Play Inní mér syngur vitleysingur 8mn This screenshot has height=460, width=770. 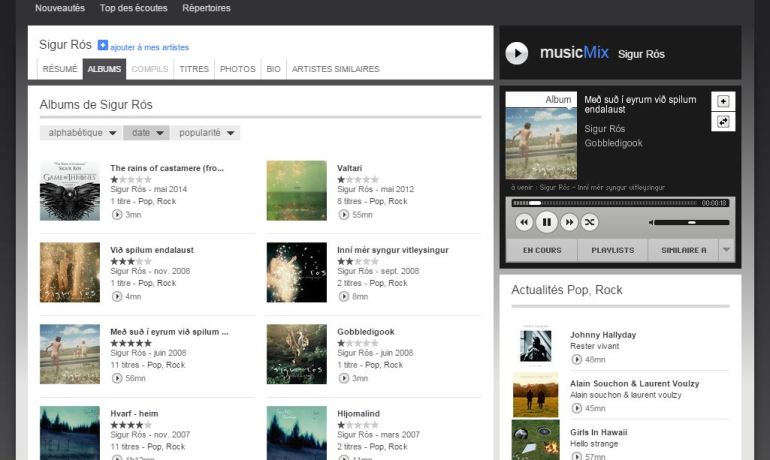click(x=344, y=297)
